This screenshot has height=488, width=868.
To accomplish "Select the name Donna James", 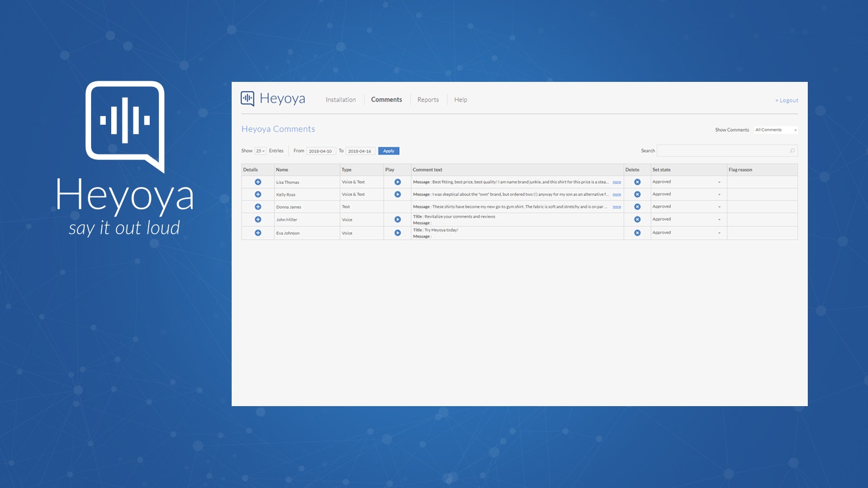I will [x=289, y=207].
